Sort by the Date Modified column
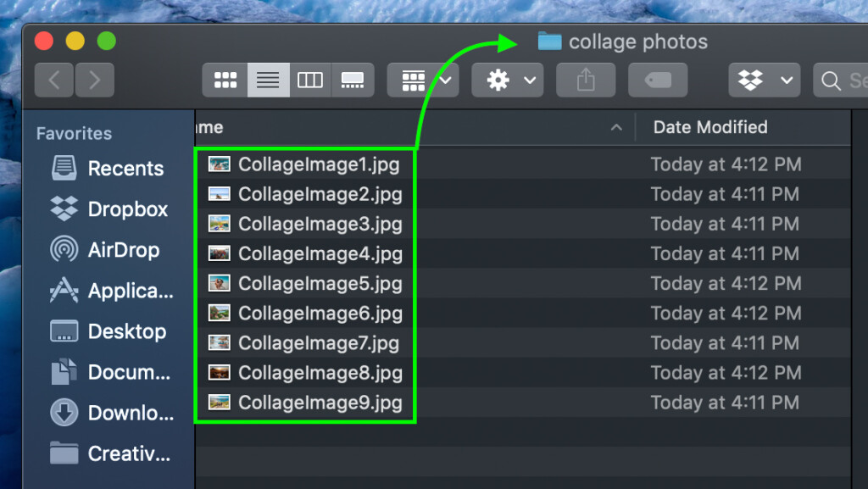This screenshot has width=868, height=489. (x=709, y=127)
